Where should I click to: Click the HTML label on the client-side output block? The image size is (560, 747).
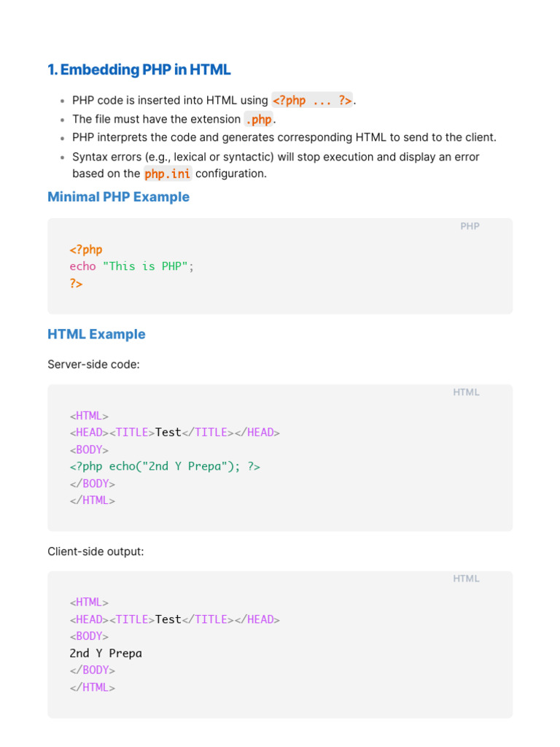pos(466,579)
